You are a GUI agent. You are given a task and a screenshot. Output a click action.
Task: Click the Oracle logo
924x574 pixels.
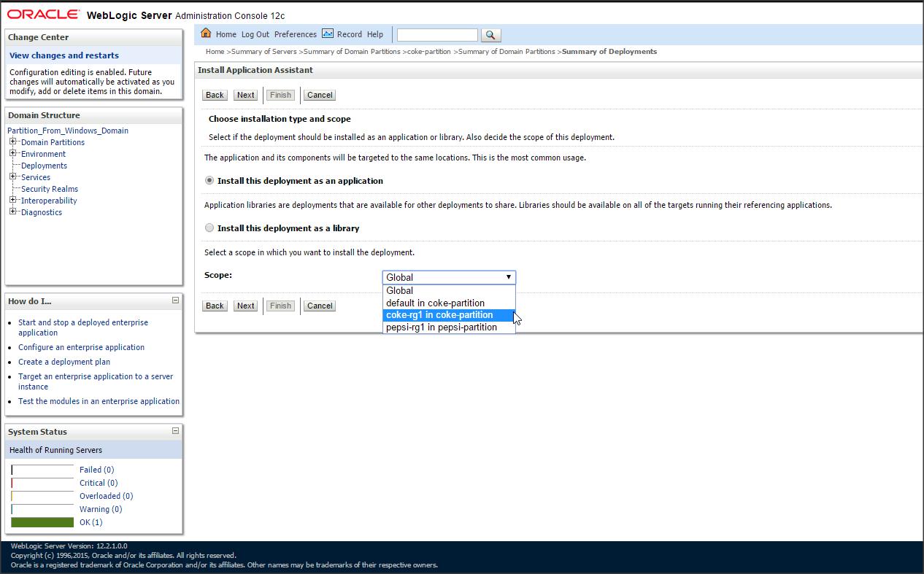(44, 15)
